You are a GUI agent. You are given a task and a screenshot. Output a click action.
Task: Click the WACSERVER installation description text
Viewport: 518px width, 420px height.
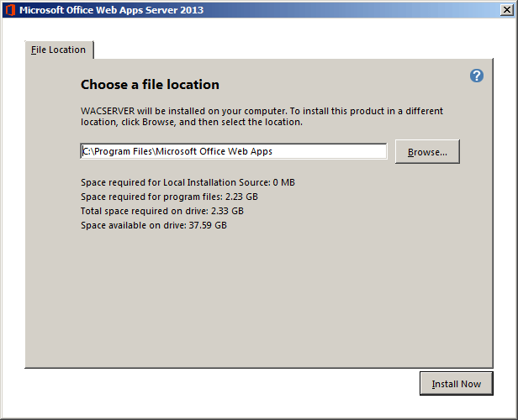click(262, 117)
